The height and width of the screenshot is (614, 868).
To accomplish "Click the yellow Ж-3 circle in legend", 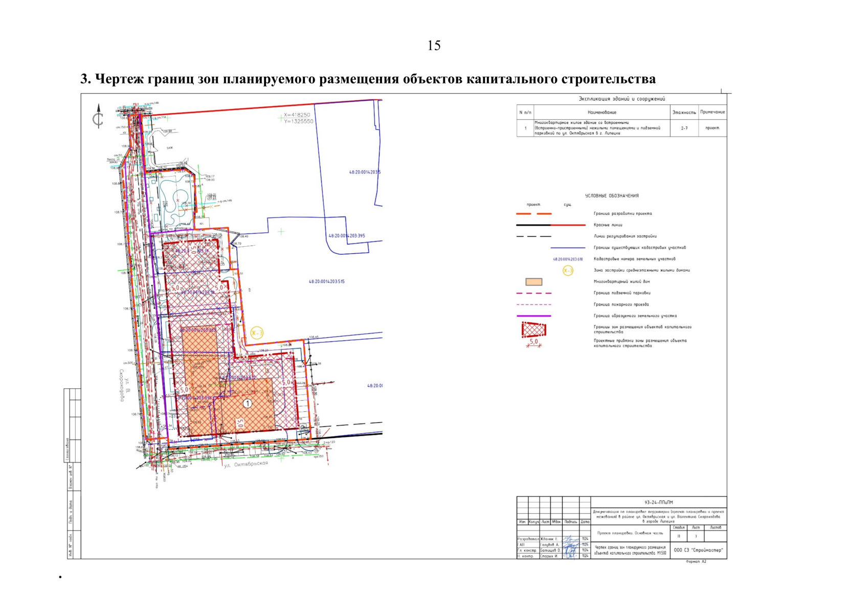I will coord(568,271).
